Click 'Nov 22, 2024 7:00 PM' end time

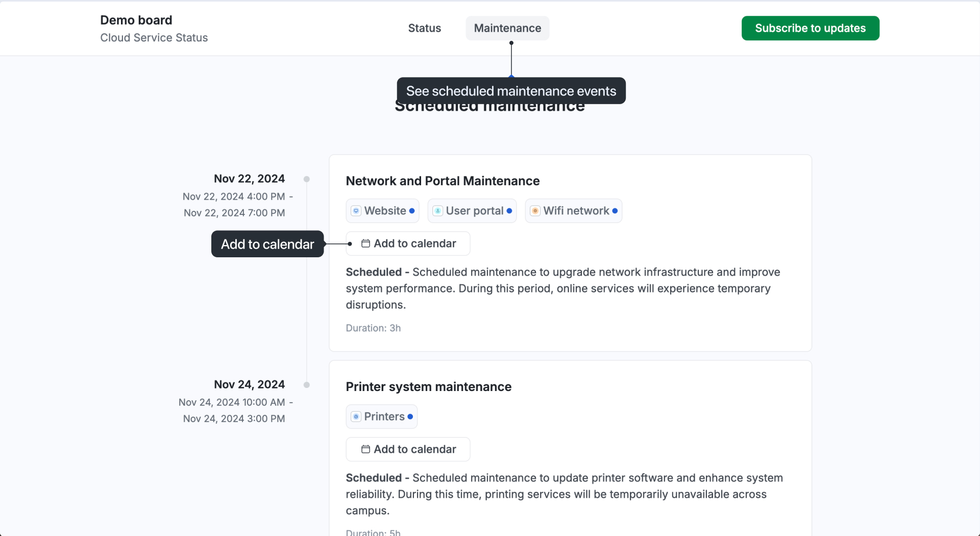234,213
